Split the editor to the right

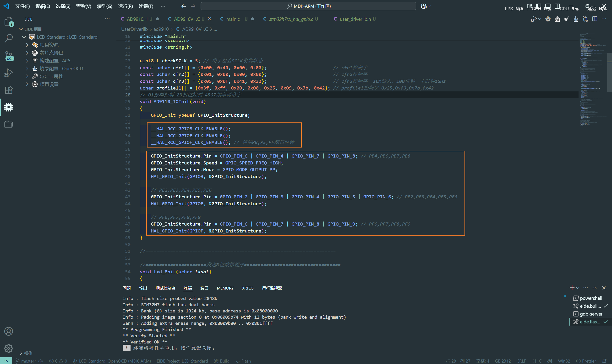pyautogui.click(x=595, y=19)
